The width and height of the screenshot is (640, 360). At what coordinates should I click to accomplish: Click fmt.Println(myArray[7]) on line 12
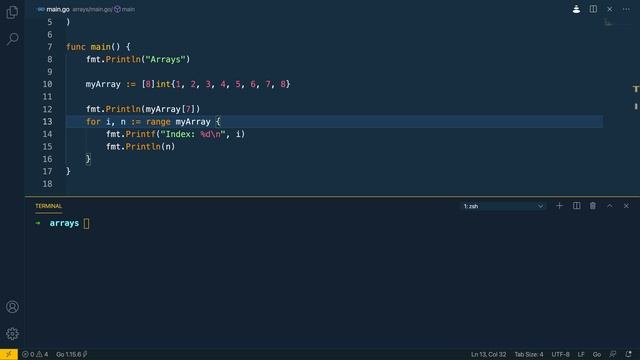pos(143,109)
